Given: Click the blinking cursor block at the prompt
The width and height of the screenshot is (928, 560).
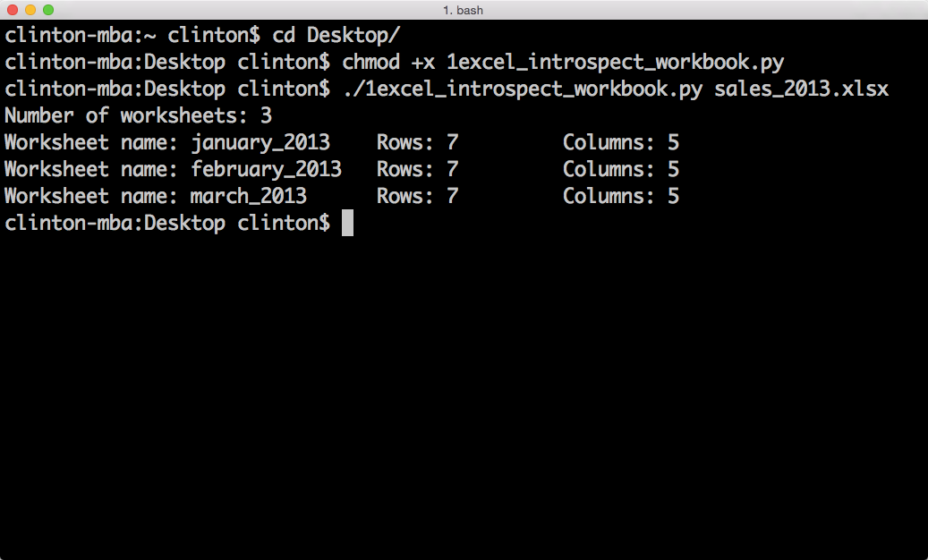Looking at the screenshot, I should coord(347,223).
